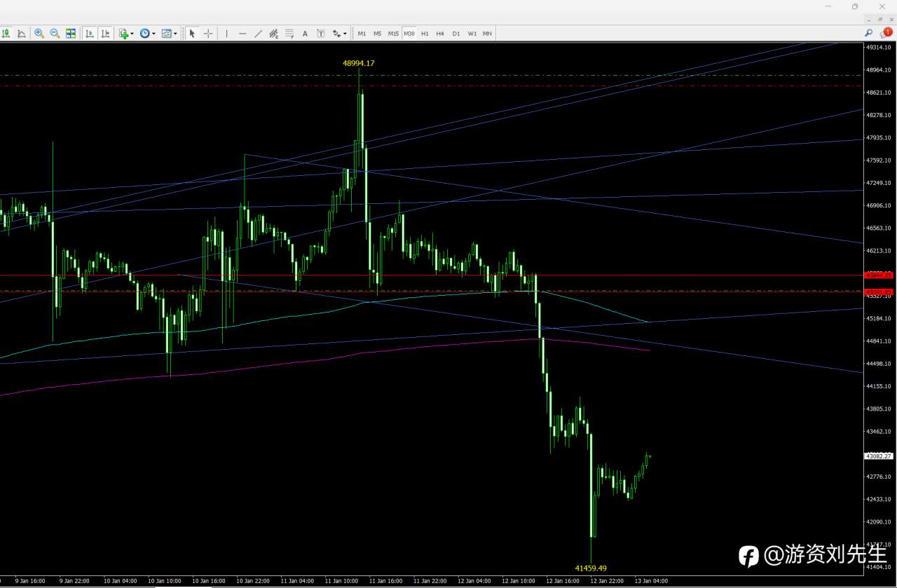Select the Fibonacci retracement tool
This screenshot has width=897, height=588.
[x=289, y=33]
